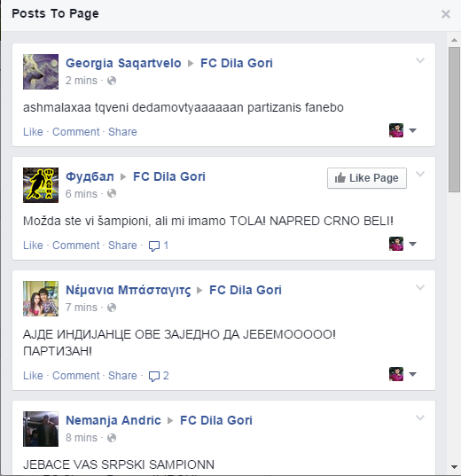Open FC Dila Gori link in Georgia's post
Image resolution: width=461 pixels, height=476 pixels.
[x=237, y=63]
